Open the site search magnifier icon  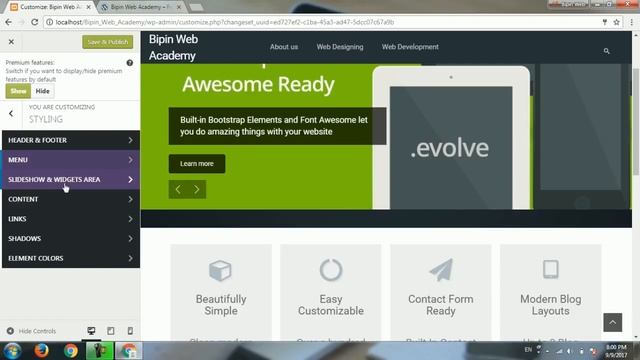(x=607, y=51)
